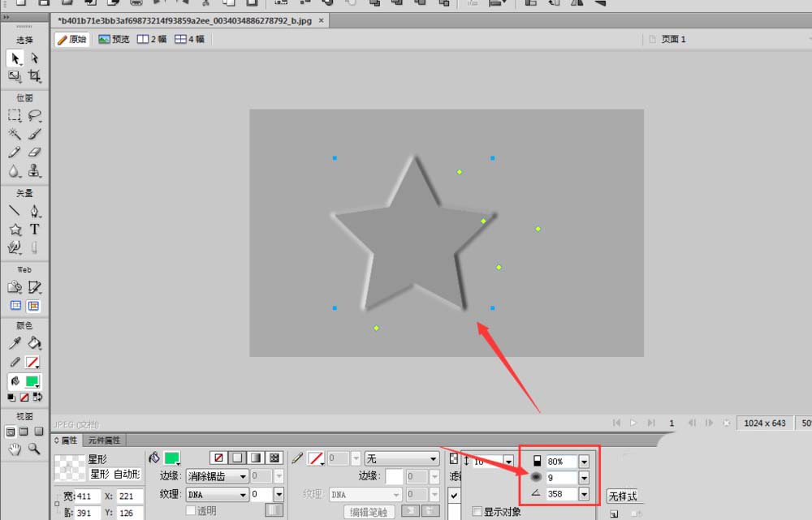The image size is (812, 520).
Task: Select the Text tool
Action: tap(35, 230)
